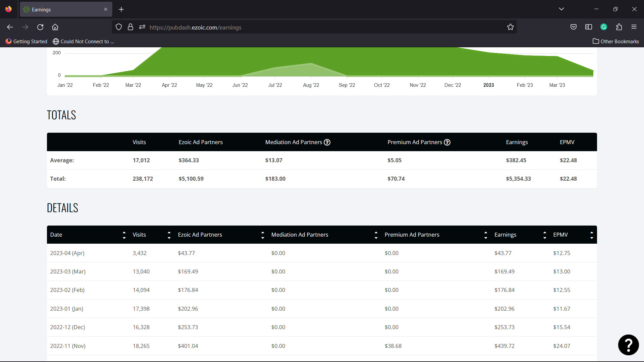Sort details by Mediation Ad Partners
Screen dimensions: 644x362
click(x=376, y=235)
